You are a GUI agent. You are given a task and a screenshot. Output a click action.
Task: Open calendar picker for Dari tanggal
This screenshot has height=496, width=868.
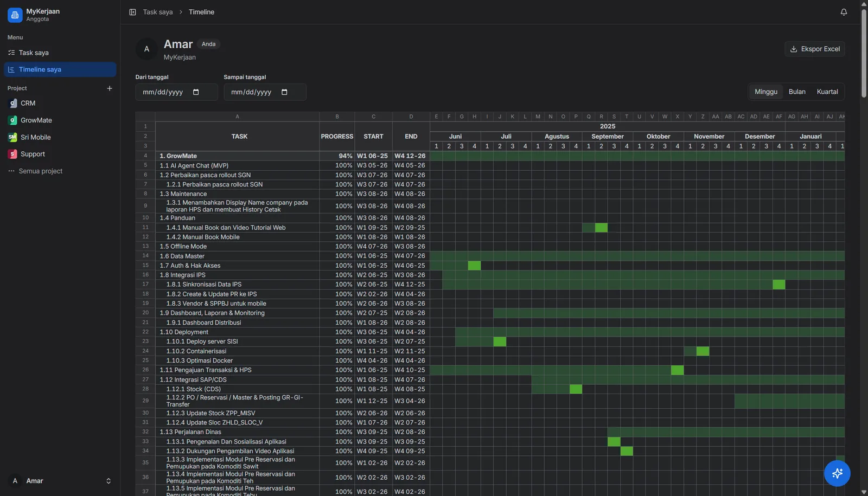[x=196, y=92]
